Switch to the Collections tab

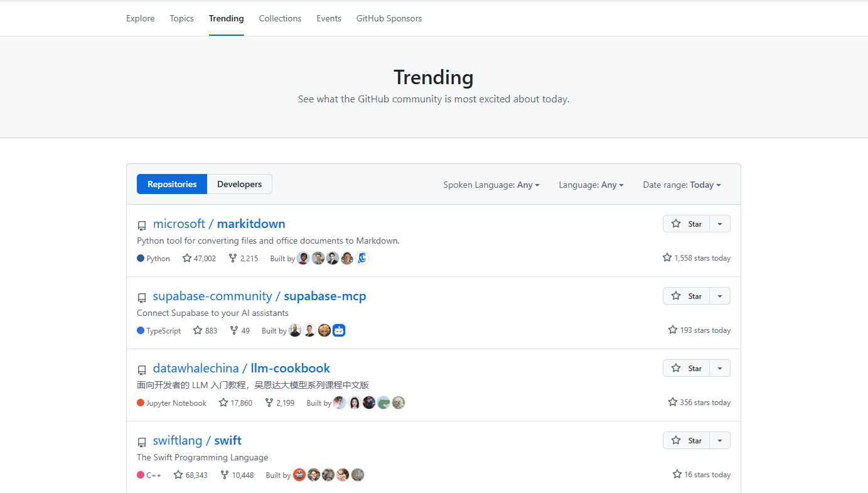280,18
